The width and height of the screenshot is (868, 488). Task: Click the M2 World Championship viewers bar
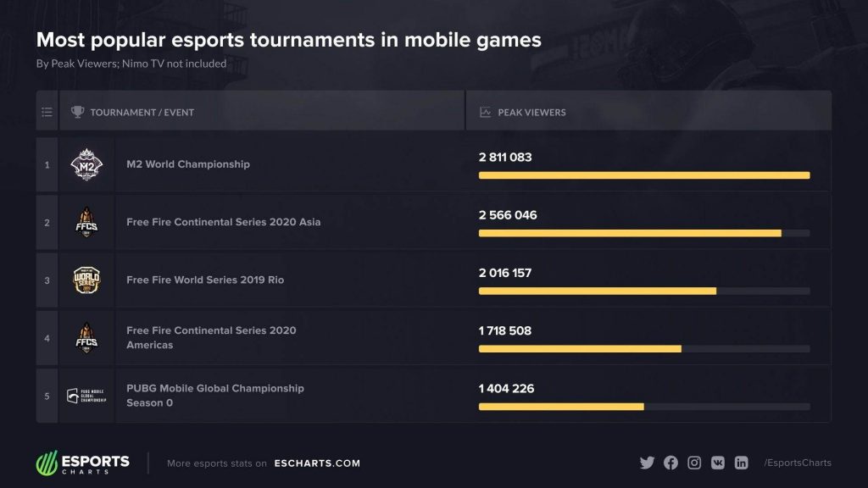[644, 175]
